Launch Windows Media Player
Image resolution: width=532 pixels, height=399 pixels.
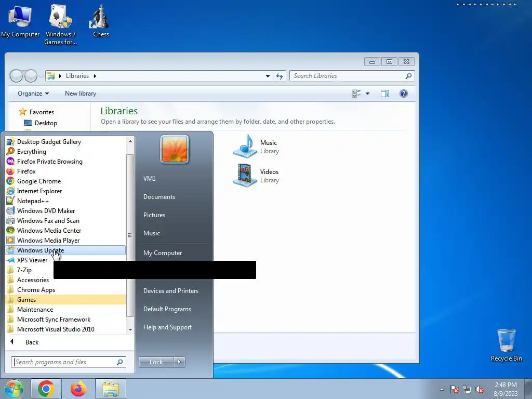pyautogui.click(x=65, y=240)
